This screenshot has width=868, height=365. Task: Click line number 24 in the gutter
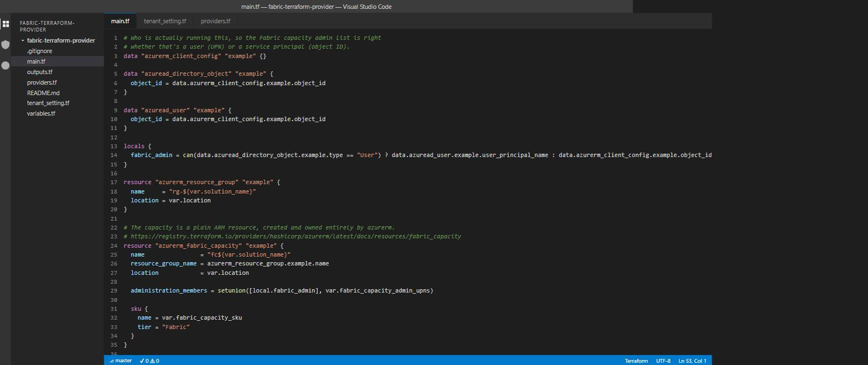click(113, 246)
